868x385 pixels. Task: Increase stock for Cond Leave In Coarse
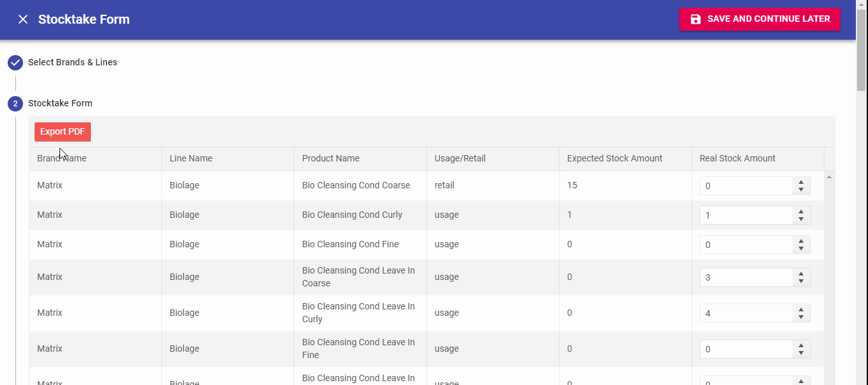801,274
